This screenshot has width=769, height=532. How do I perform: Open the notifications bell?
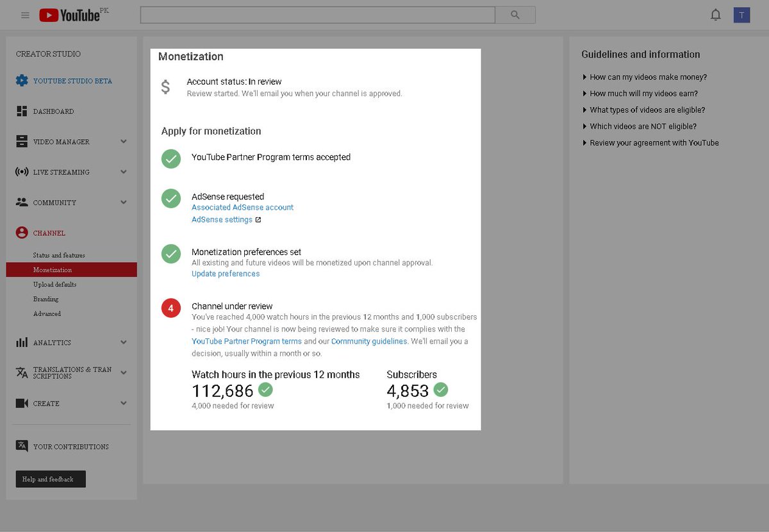(x=716, y=15)
